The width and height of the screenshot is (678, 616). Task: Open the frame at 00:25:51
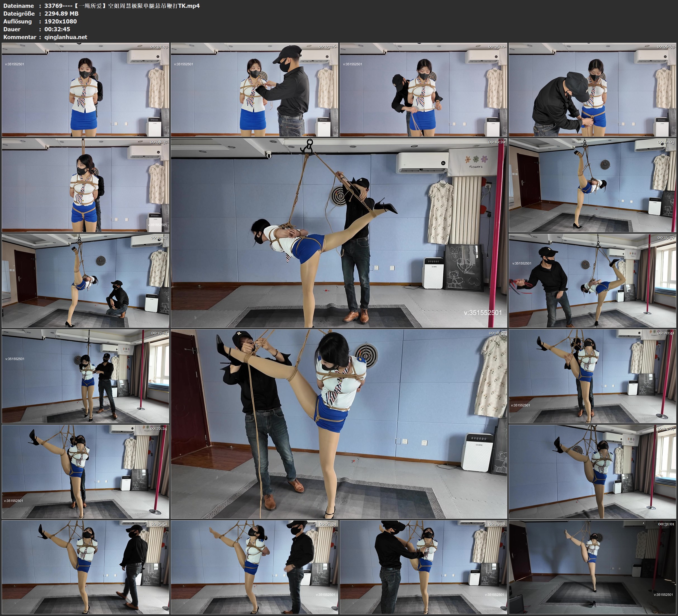point(85,567)
